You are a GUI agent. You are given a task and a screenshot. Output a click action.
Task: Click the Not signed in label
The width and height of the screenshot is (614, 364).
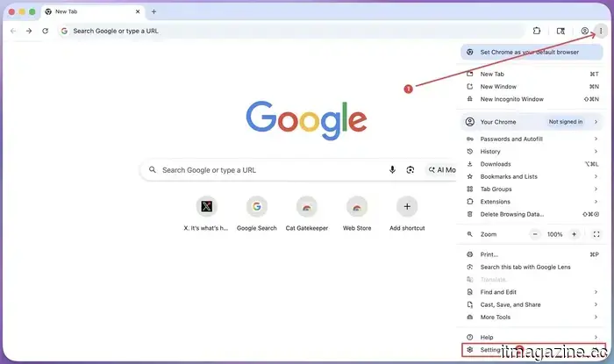coord(566,122)
